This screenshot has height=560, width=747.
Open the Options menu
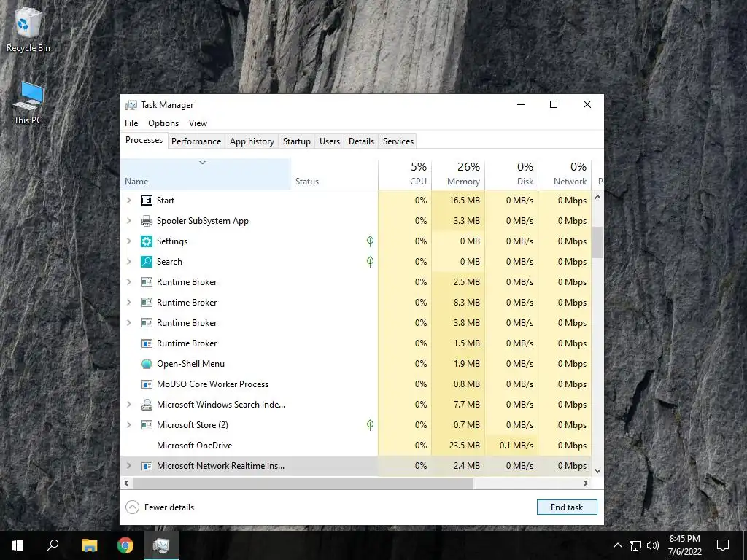[163, 123]
